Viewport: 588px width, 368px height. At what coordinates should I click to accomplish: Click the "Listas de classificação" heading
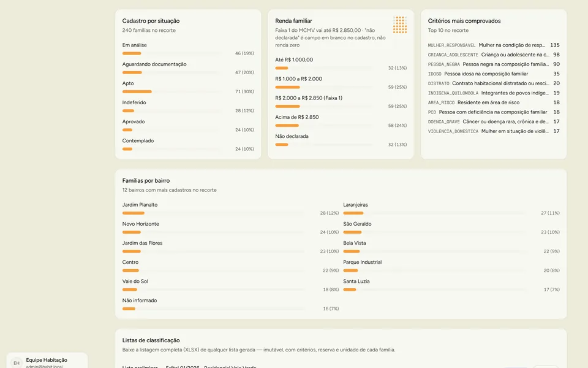coord(151,340)
